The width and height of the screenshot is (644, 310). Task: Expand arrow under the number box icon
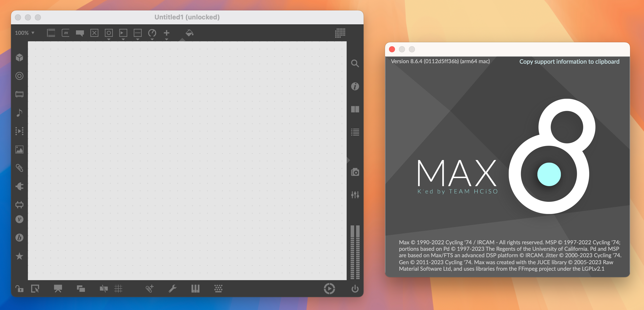[123, 40]
